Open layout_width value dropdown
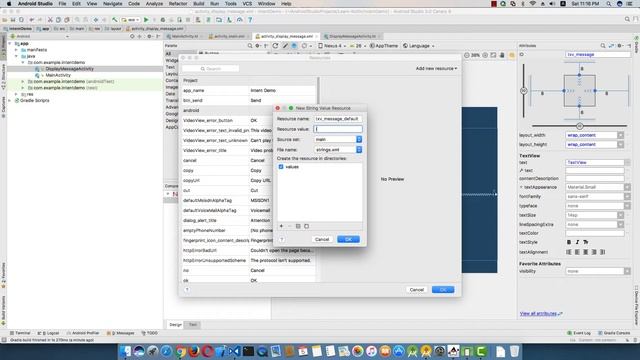 click(620, 135)
